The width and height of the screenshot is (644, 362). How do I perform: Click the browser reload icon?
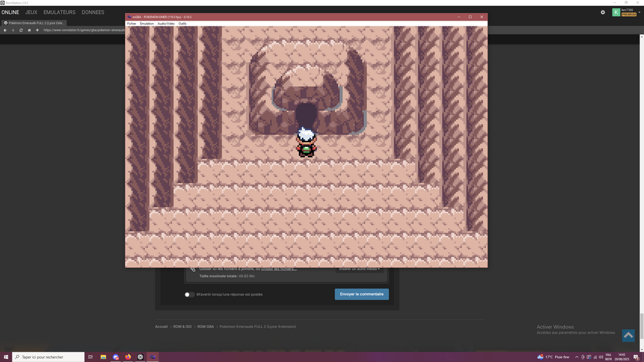tap(21, 30)
